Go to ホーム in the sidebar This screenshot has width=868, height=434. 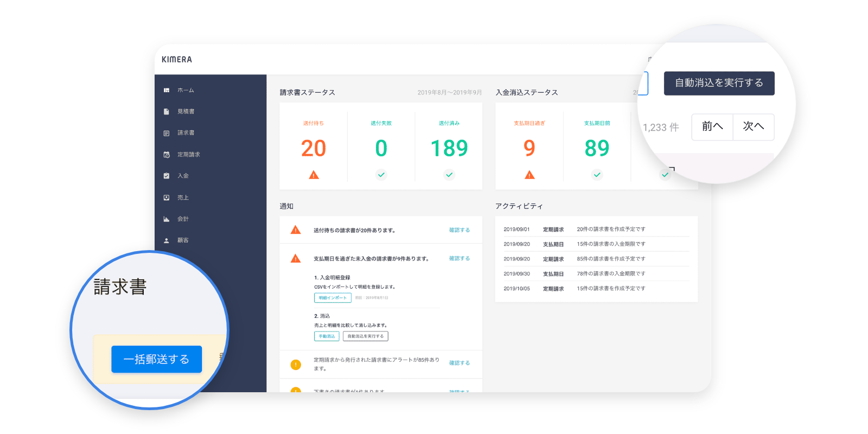coord(186,91)
